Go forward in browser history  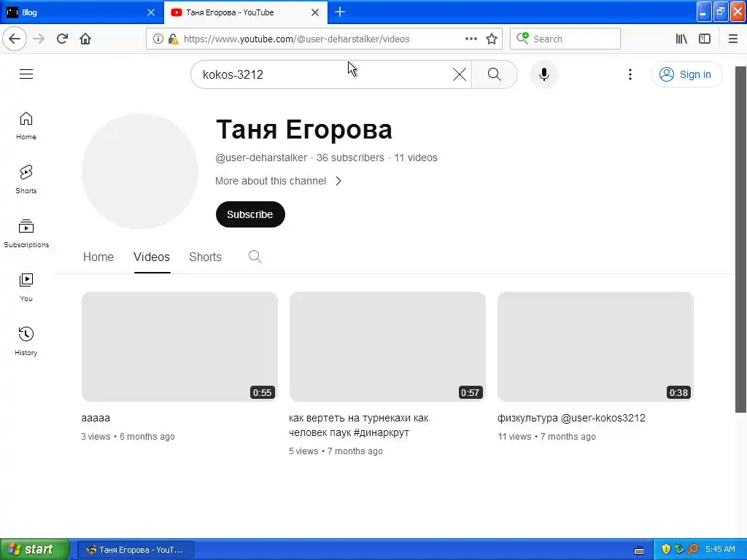[x=39, y=39]
